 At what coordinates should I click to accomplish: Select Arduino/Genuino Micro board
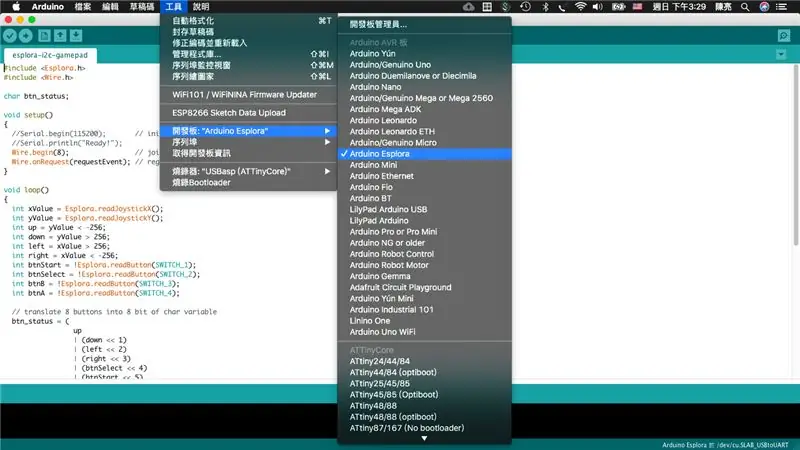click(424, 143)
